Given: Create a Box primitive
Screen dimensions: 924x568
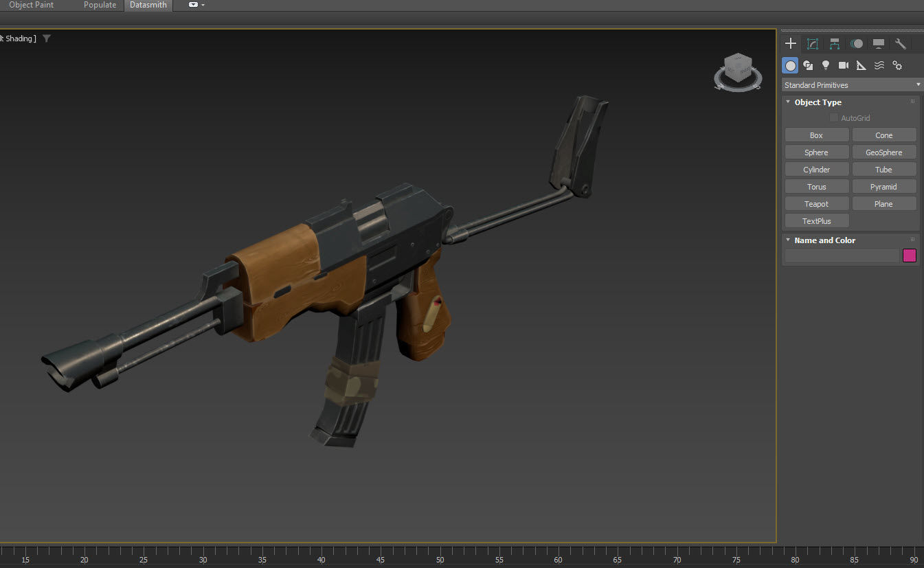Looking at the screenshot, I should [817, 135].
